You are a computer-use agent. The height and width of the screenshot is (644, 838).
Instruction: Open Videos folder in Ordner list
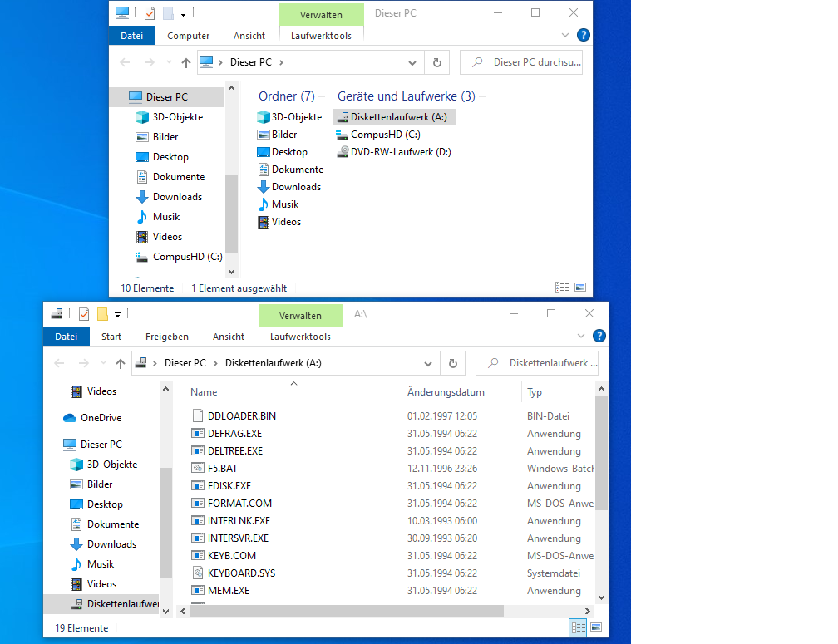point(279,222)
